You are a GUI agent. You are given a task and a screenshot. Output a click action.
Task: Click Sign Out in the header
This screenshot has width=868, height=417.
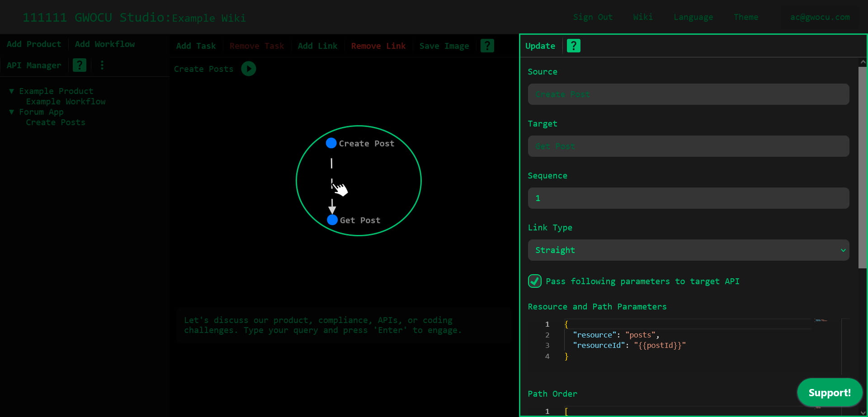[x=593, y=17]
